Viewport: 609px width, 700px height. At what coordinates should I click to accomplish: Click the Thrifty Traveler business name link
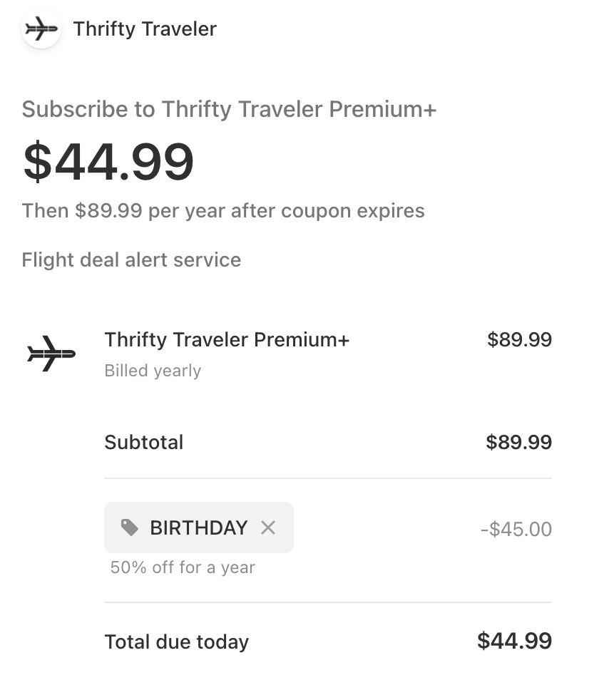145,29
